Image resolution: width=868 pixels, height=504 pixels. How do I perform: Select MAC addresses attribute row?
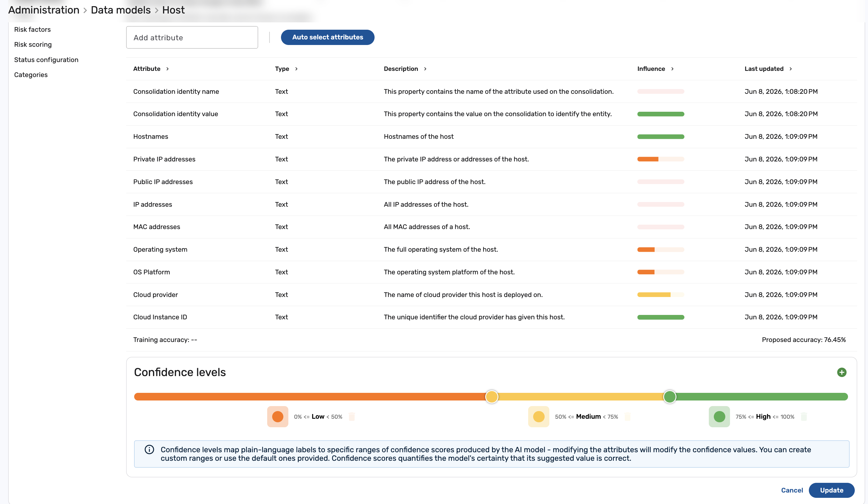click(x=491, y=227)
